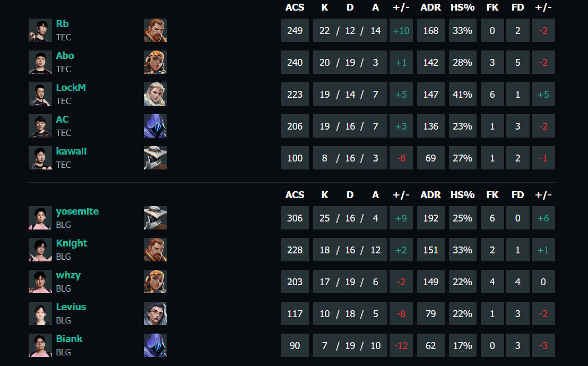Click Rb's Brimstone agent icon
Image resolution: width=588 pixels, height=366 pixels.
pyautogui.click(x=155, y=30)
